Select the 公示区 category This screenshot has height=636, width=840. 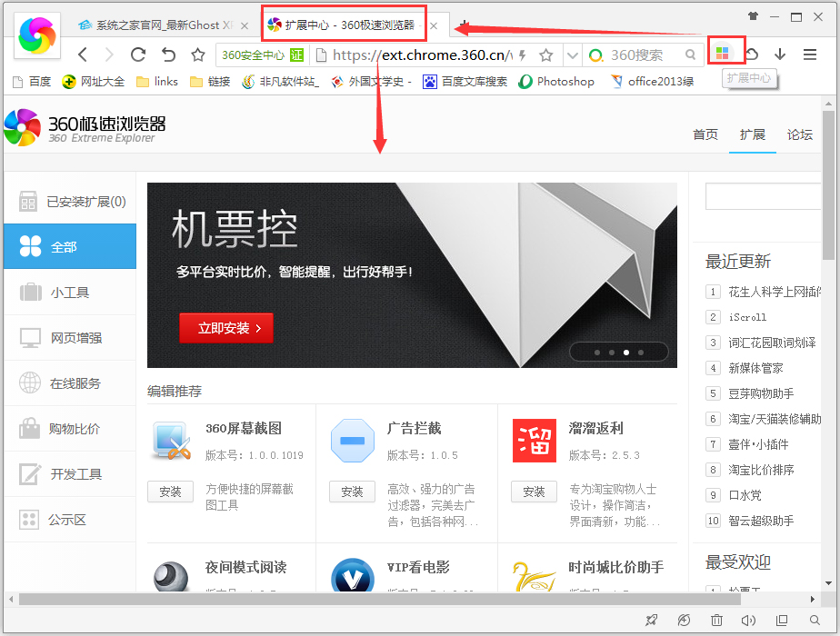click(70, 520)
